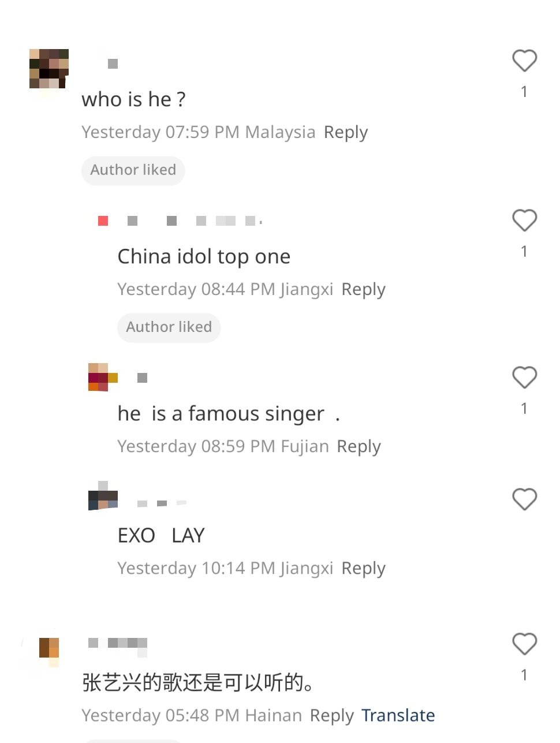
Task: Reply to the Fujian comment
Action: coord(359,446)
